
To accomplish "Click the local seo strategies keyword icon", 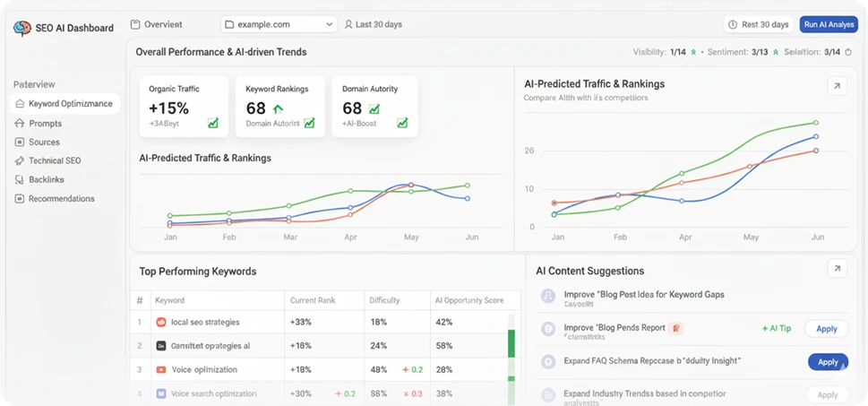I will (x=161, y=323).
